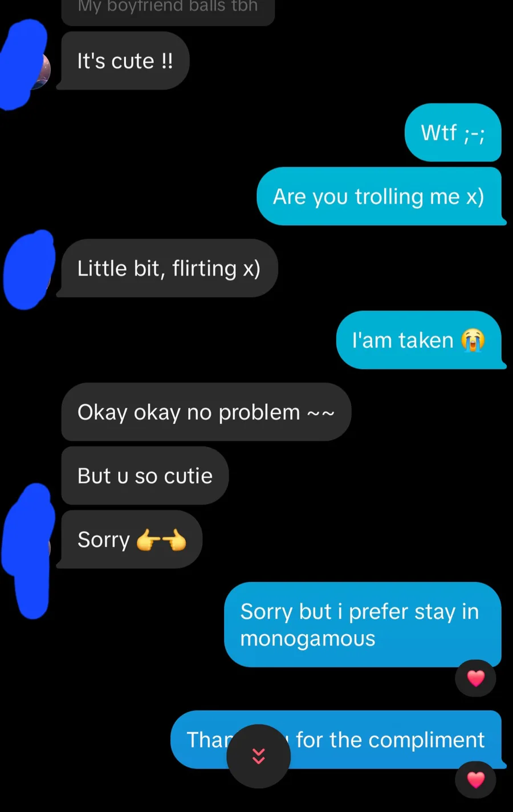Select the "But u so cutie" bubble

coord(145,476)
